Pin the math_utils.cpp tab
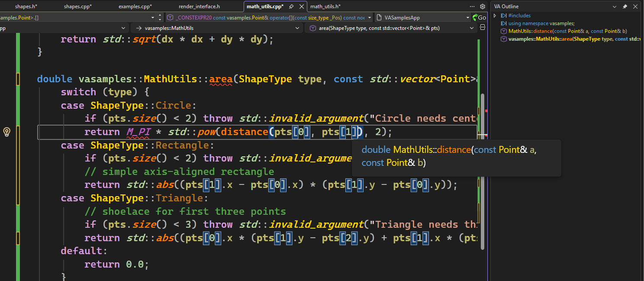The height and width of the screenshot is (281, 644). 291,6
